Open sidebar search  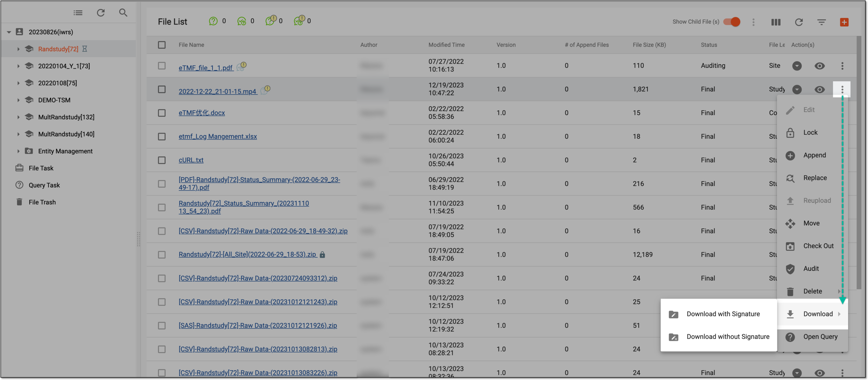[123, 13]
